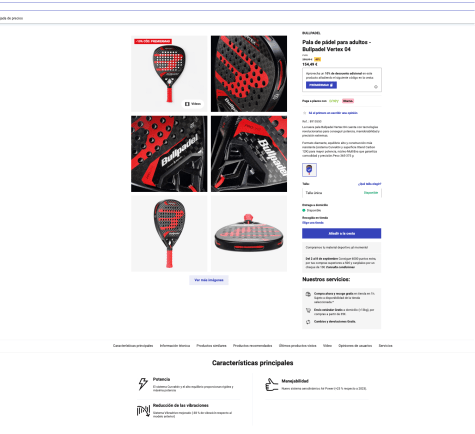Screen dimensions: 475x434
Task: Add the racket to the cart
Action: pos(342,233)
